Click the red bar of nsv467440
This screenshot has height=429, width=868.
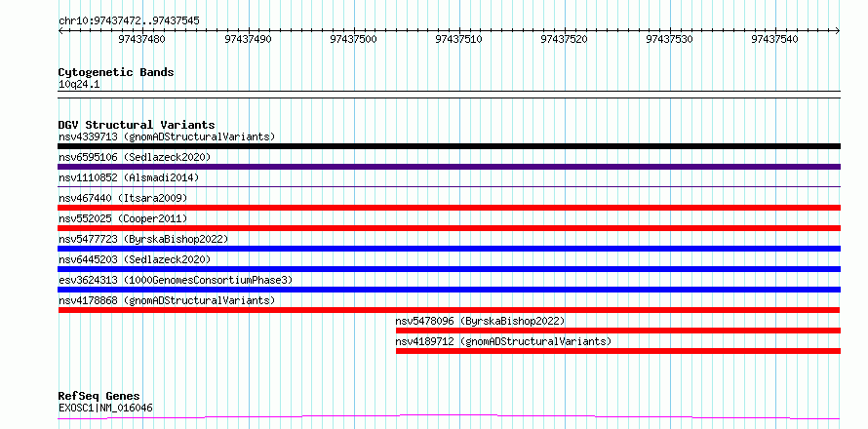pos(450,208)
